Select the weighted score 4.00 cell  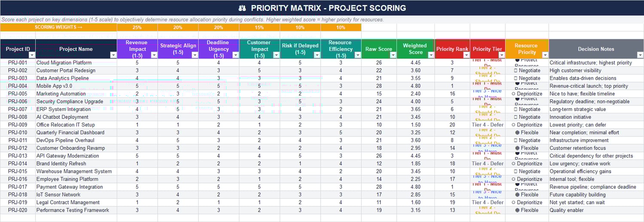click(416, 102)
